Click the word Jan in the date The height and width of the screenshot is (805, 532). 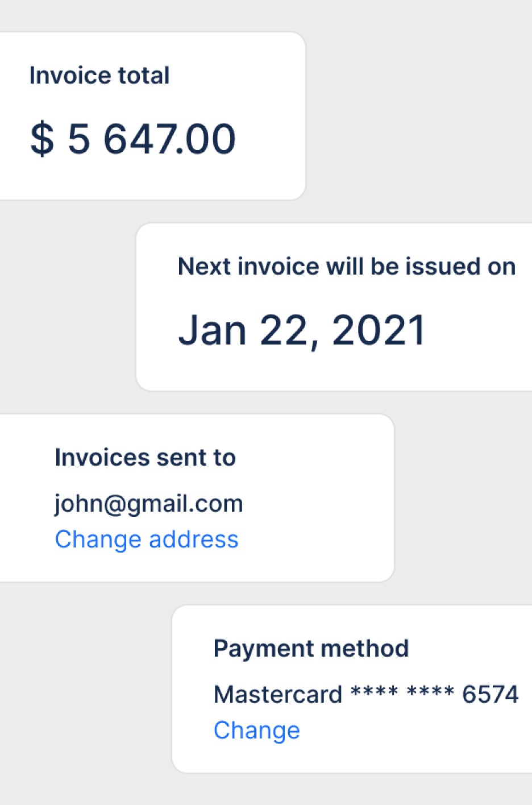(213, 330)
